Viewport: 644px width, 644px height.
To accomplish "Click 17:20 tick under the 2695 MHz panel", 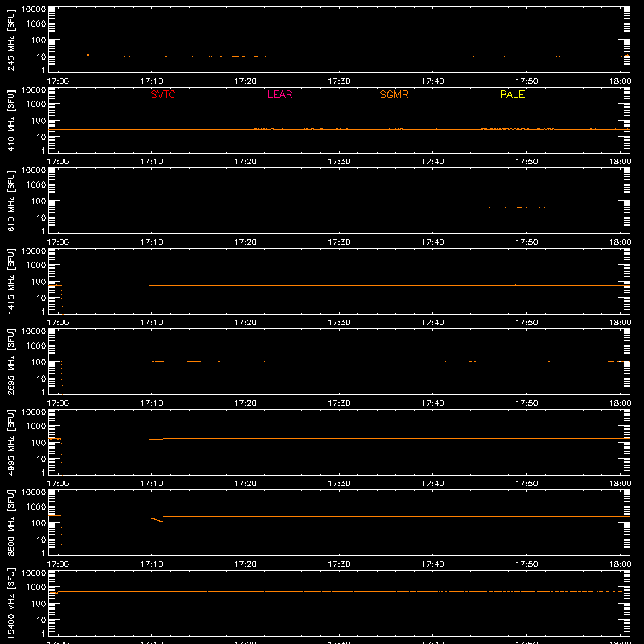I will tap(246, 403).
